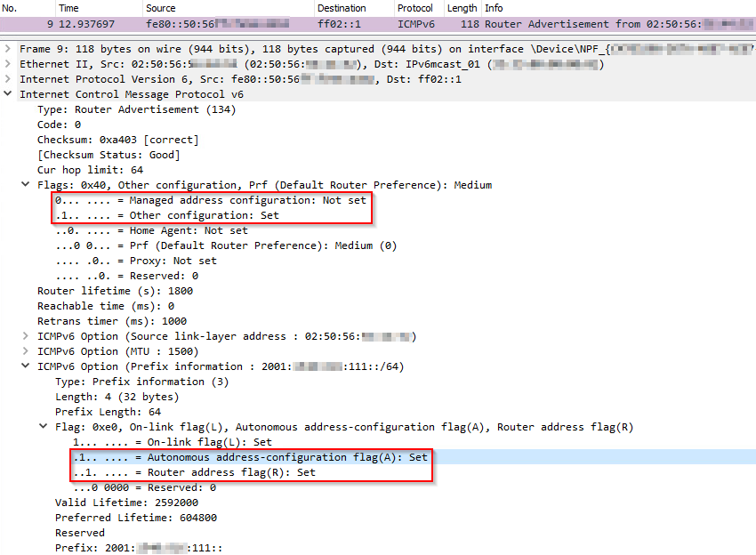Select the Checksum: 0xa403 field
The width and height of the screenshot is (756, 555).
(x=117, y=140)
